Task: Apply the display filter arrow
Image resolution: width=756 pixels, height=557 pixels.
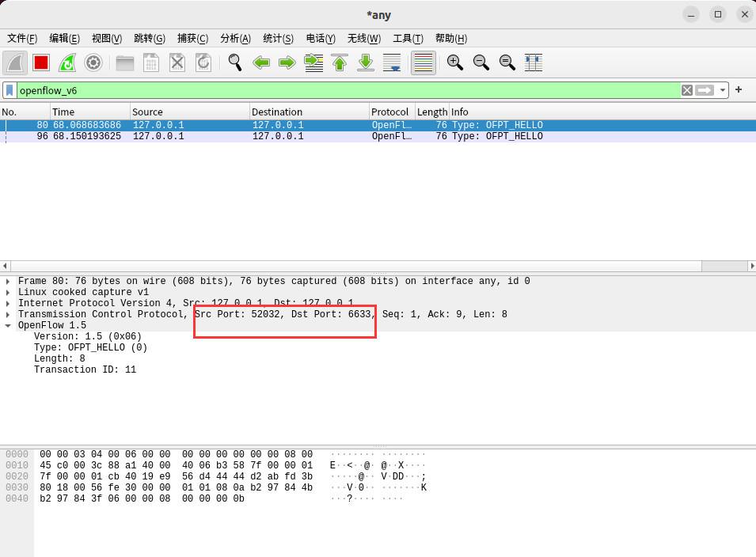Action: [705, 90]
